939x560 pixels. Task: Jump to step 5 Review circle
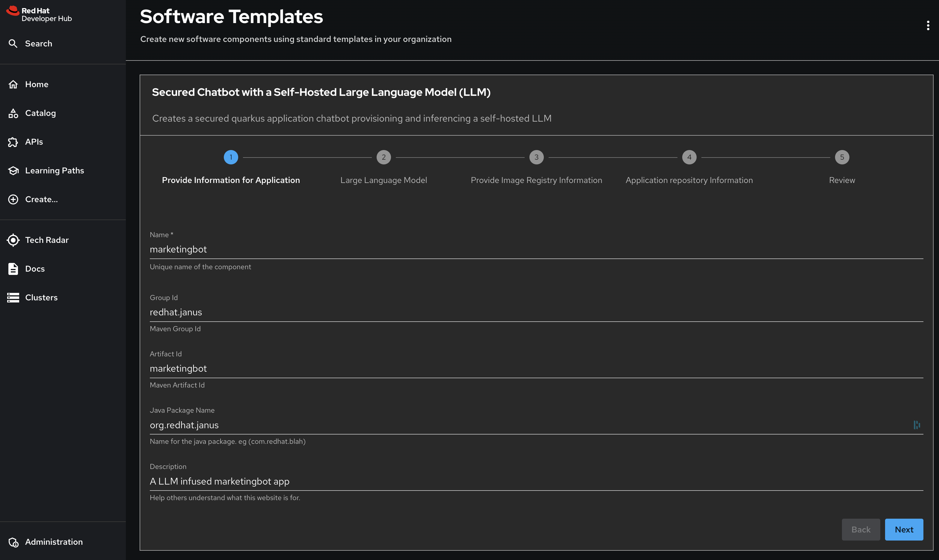(842, 157)
